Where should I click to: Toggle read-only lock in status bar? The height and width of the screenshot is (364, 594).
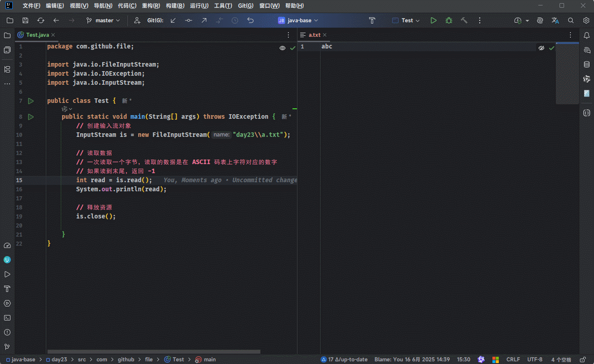(583, 359)
